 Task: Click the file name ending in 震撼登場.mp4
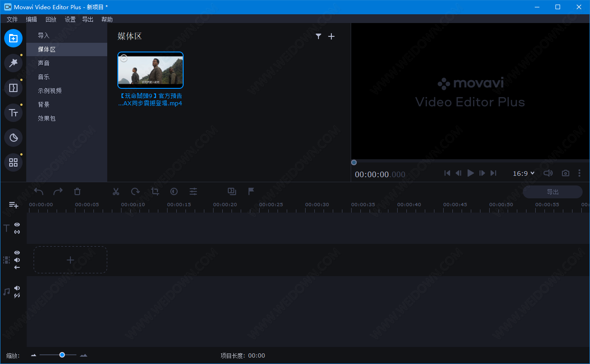[150, 99]
